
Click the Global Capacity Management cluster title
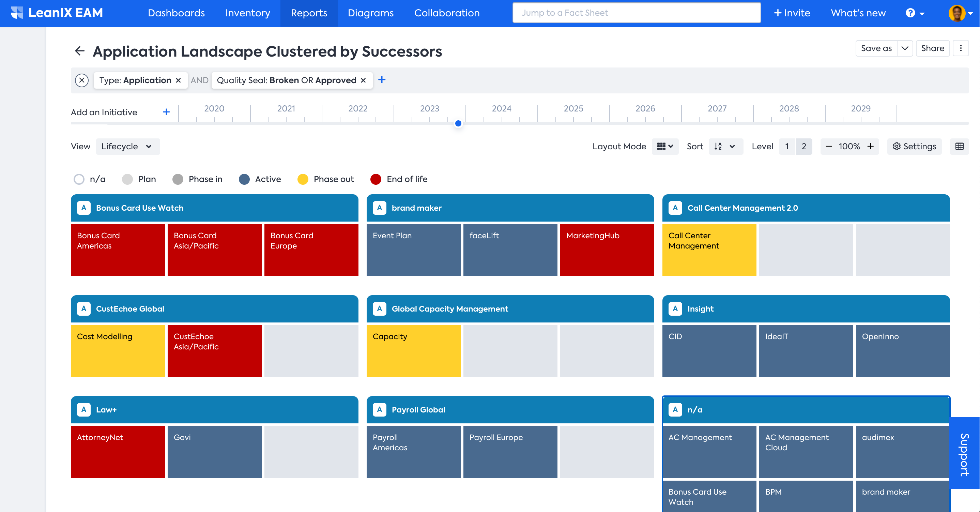[x=450, y=309]
